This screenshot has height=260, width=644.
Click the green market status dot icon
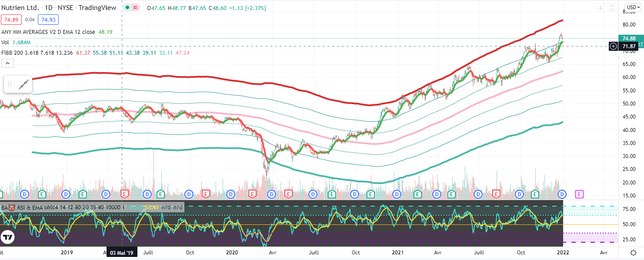tap(127, 8)
